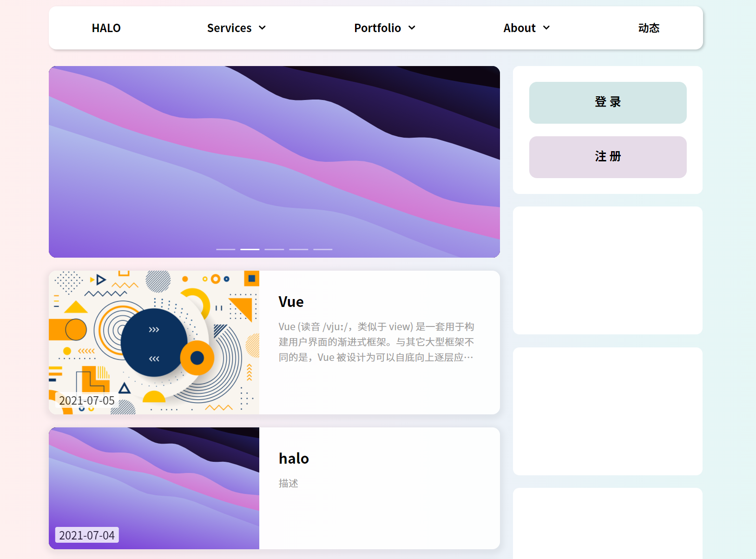Click the 2021-07-04 date label

point(87,535)
